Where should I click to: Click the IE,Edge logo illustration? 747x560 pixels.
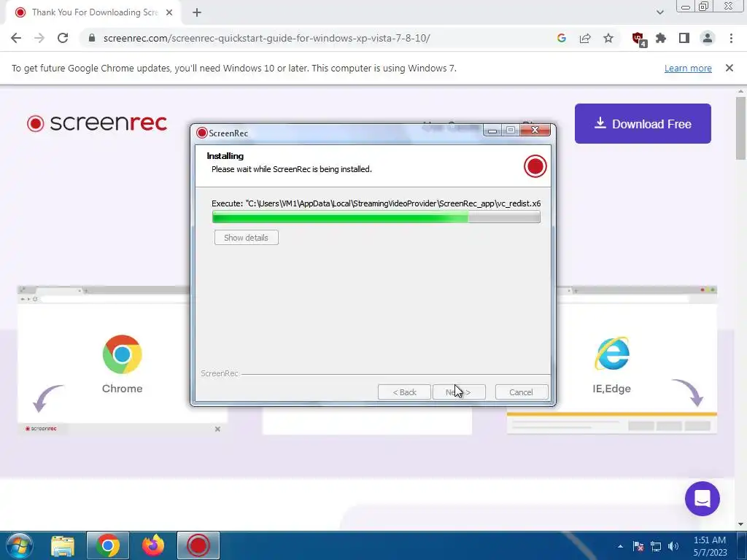pyautogui.click(x=612, y=354)
